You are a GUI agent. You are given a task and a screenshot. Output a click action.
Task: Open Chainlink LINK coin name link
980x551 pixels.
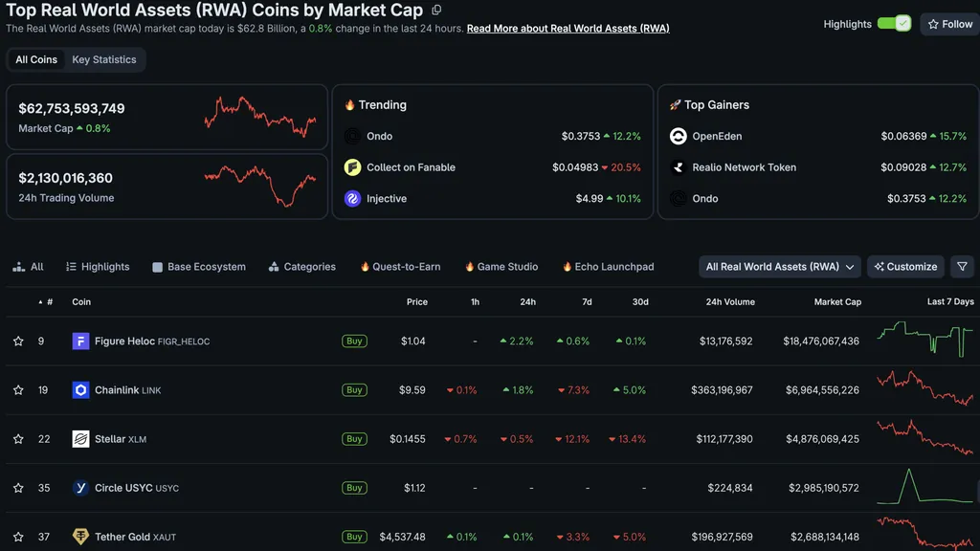127,390
